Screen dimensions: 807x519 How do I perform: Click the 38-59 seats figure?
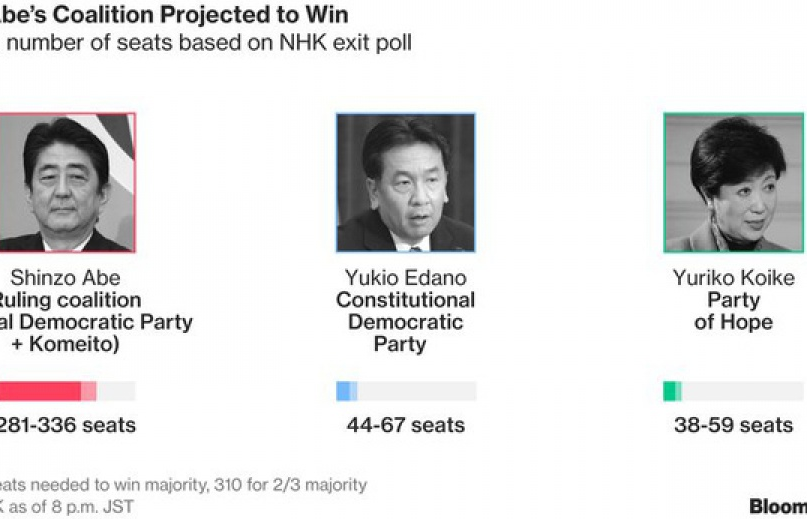point(733,425)
